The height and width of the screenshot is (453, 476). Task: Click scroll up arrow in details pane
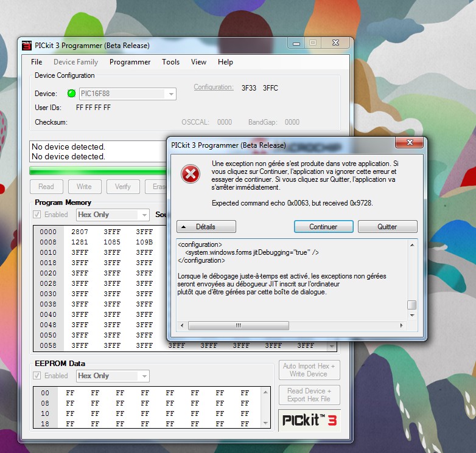(x=412, y=244)
